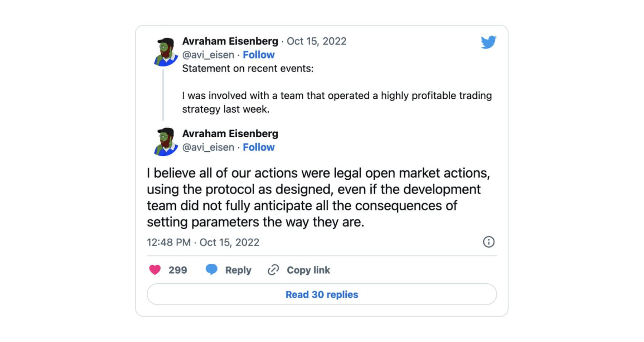Image resolution: width=644 pixels, height=342 pixels.
Task: Open the tweet info circle icon
Action: pyautogui.click(x=489, y=242)
